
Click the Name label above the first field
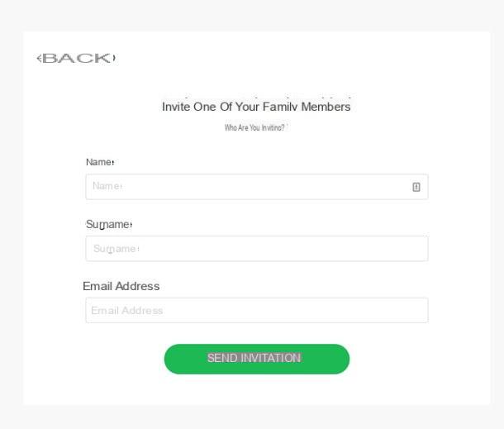[100, 162]
